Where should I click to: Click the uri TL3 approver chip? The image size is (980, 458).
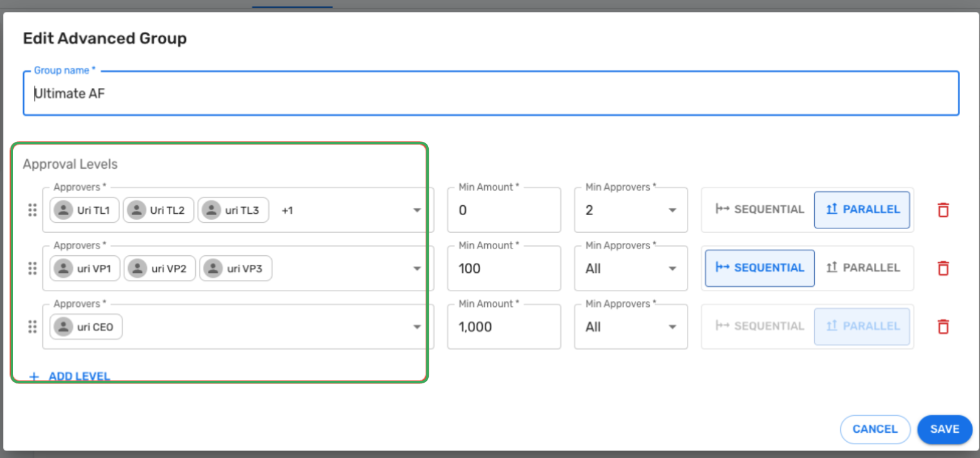point(233,210)
